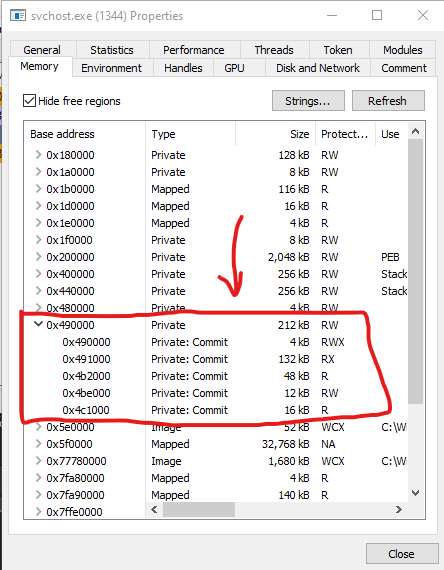
Task: Select the 0x4c1000 commit row
Action: pos(215,410)
